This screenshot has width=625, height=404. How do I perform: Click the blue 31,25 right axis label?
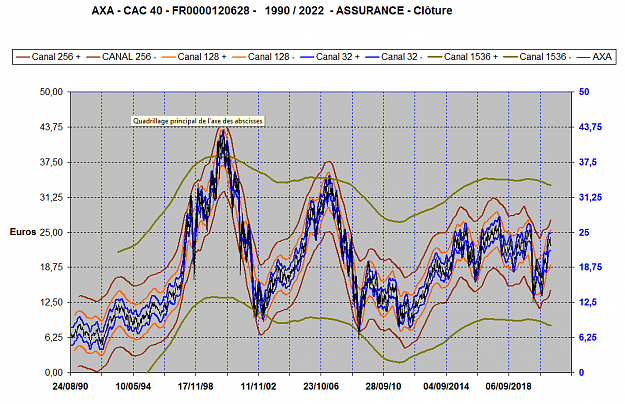[590, 197]
